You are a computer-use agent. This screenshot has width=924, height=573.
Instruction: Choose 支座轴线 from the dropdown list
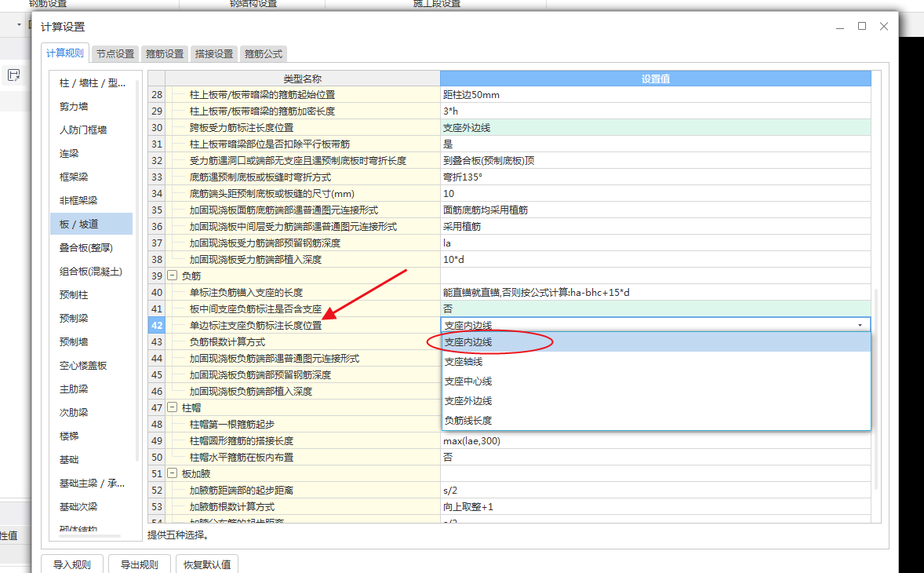pos(656,362)
